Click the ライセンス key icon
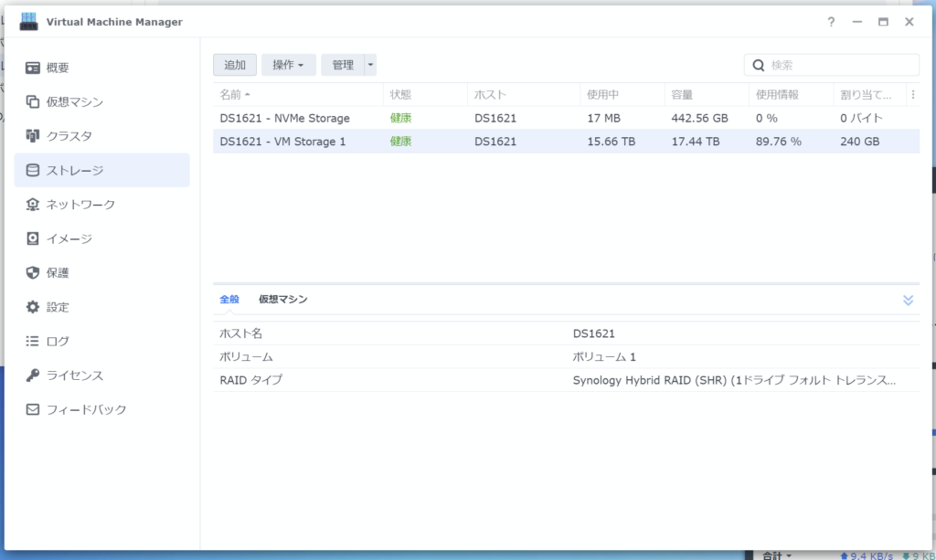 coord(32,375)
